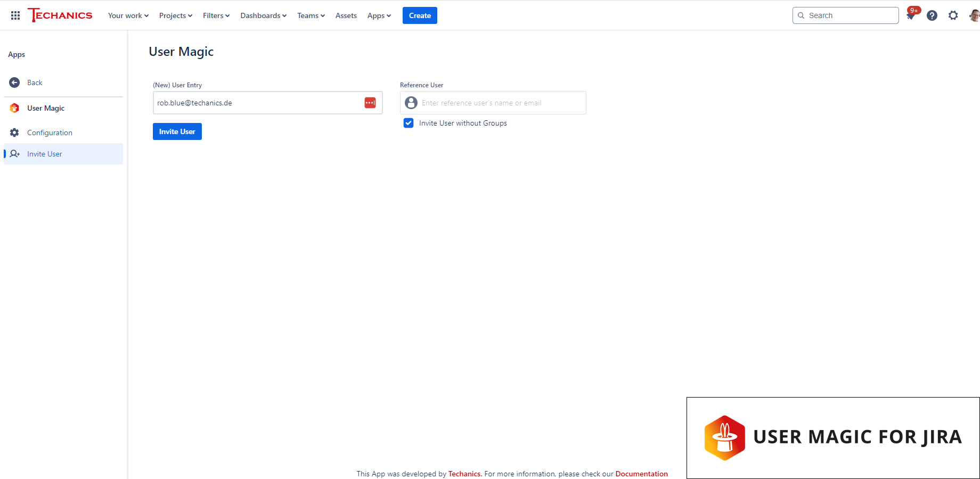Expand the Apps dropdown in the top bar
The width and height of the screenshot is (980, 479).
(x=379, y=15)
